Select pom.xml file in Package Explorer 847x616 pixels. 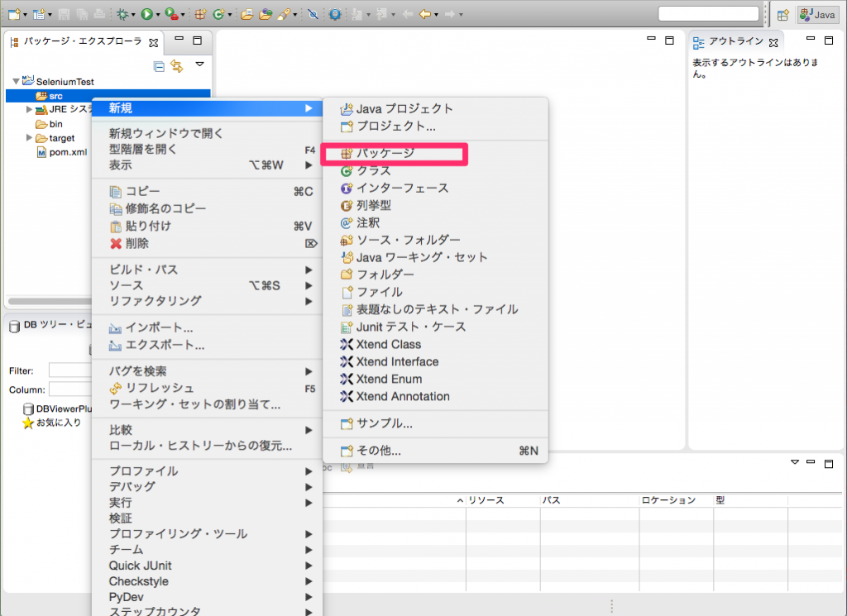pos(68,152)
